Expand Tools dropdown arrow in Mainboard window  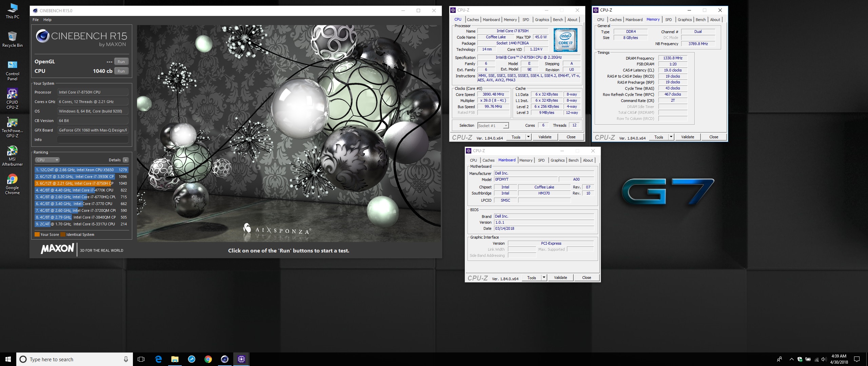coord(544,278)
